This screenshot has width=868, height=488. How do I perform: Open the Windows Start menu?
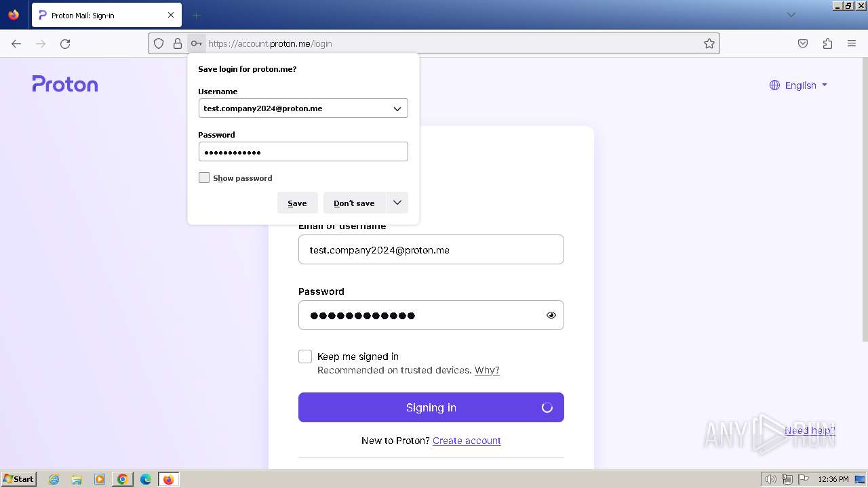(x=19, y=479)
